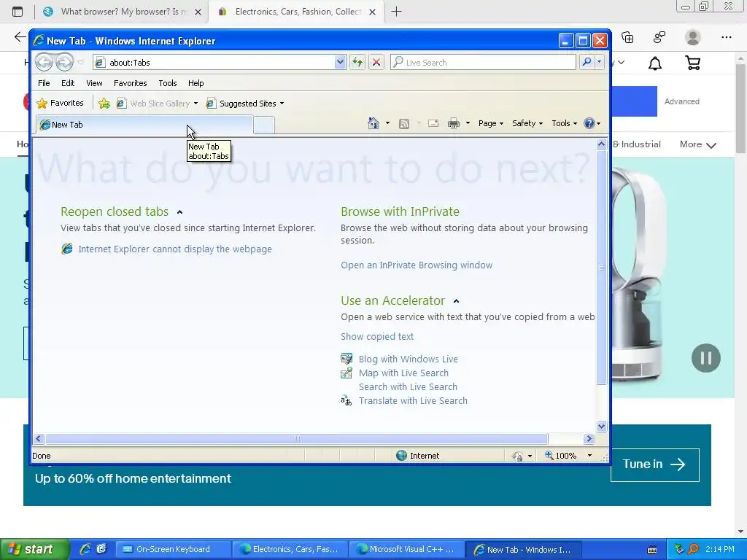This screenshot has width=747, height=560.
Task: Click the Help question mark icon
Action: (x=589, y=123)
